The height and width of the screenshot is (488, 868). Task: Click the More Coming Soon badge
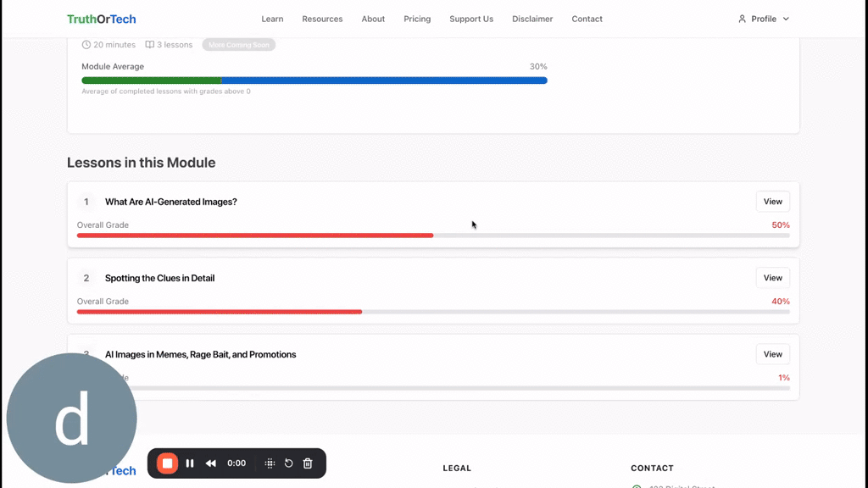point(238,45)
